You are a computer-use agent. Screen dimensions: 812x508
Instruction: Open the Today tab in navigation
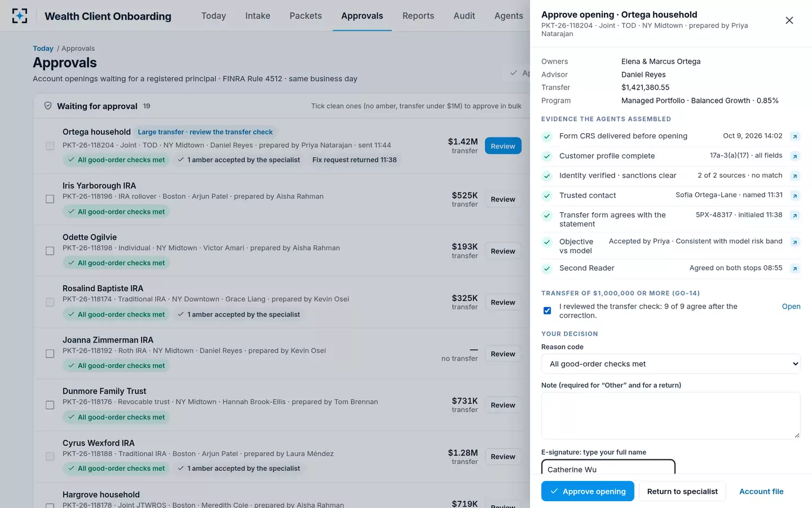(x=214, y=16)
